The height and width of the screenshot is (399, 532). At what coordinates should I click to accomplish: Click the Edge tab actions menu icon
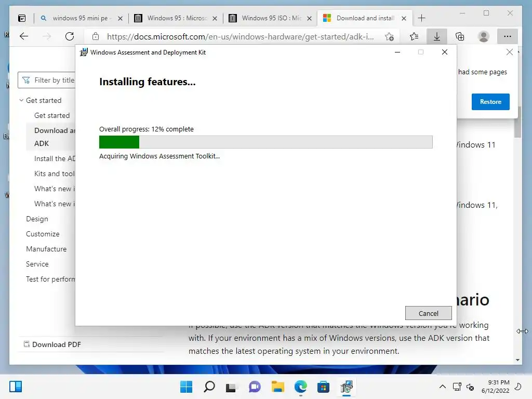pos(22,18)
